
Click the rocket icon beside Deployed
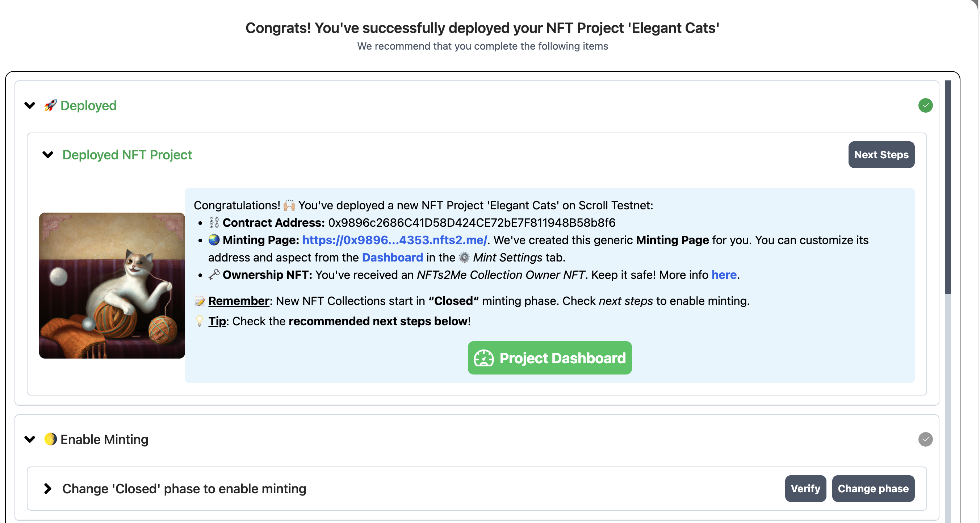pos(50,105)
